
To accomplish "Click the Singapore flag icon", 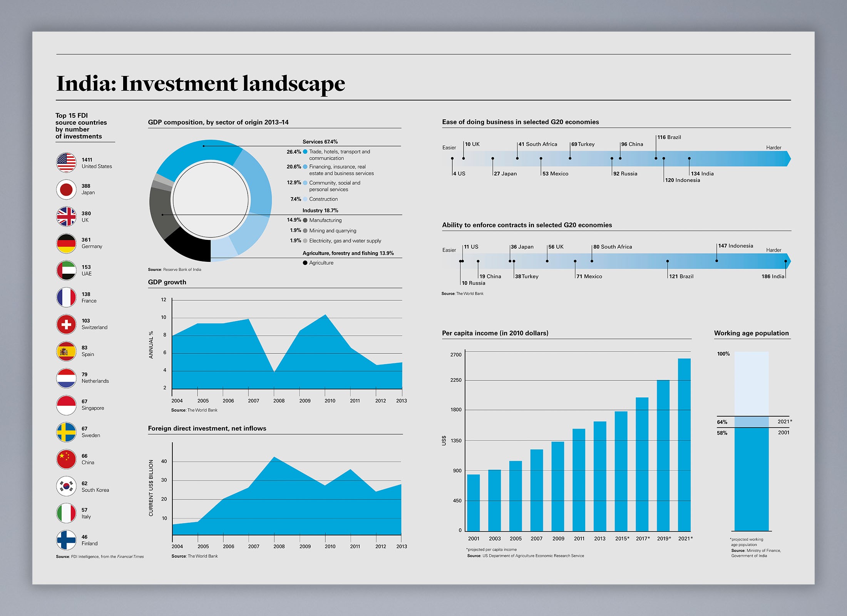I will tap(66, 405).
